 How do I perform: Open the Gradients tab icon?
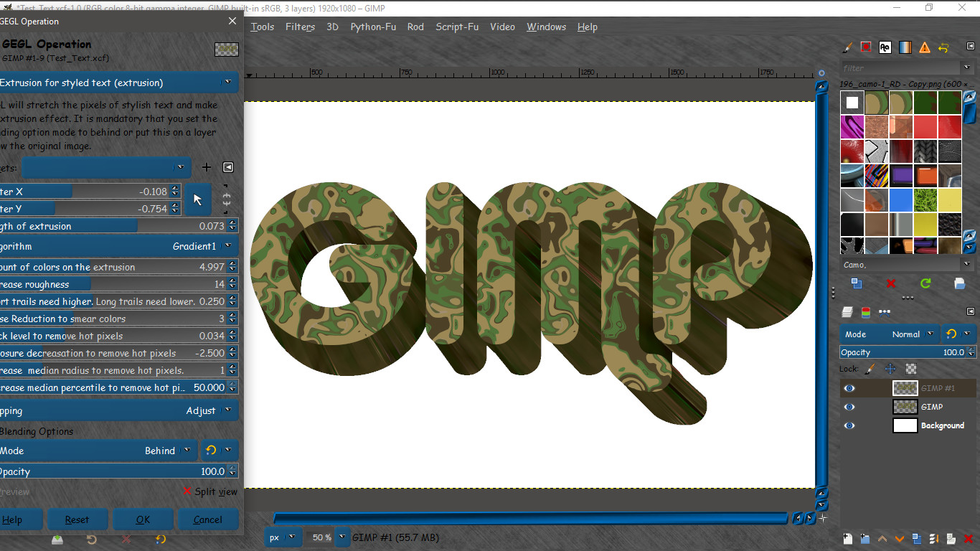click(x=905, y=47)
